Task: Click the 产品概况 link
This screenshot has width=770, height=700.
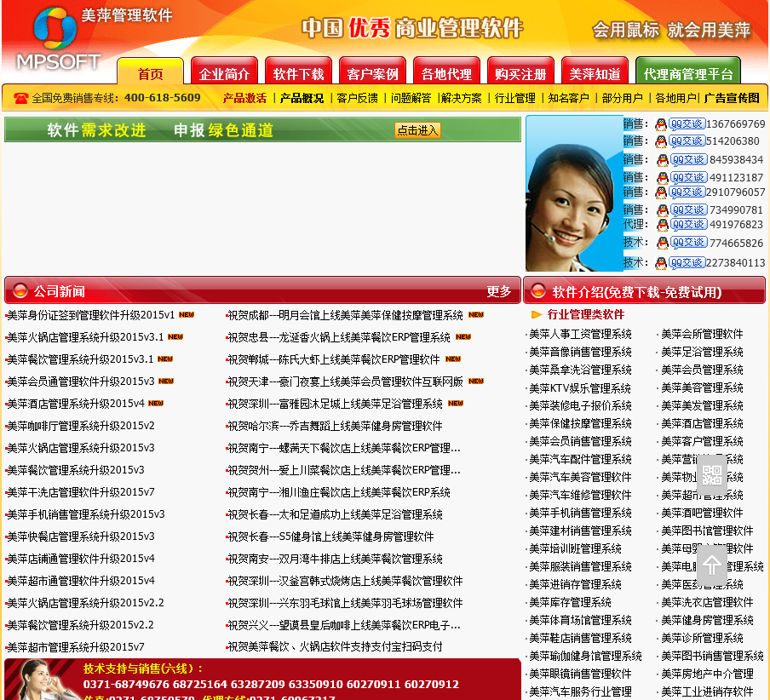Action: [x=302, y=98]
